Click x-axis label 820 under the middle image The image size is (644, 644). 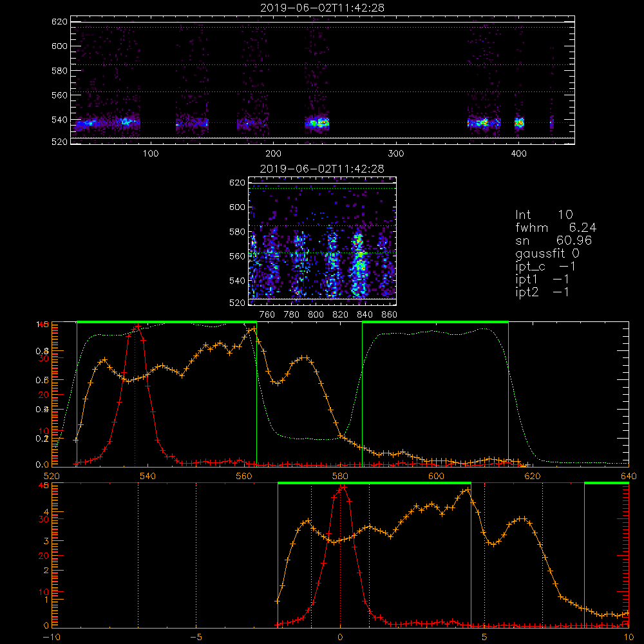341,315
